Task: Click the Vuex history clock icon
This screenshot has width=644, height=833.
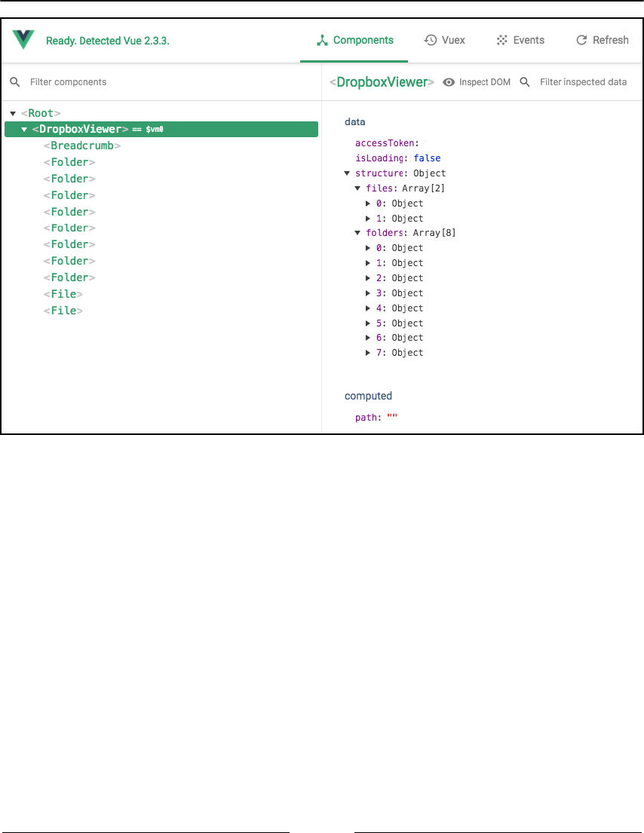Action: pos(431,41)
